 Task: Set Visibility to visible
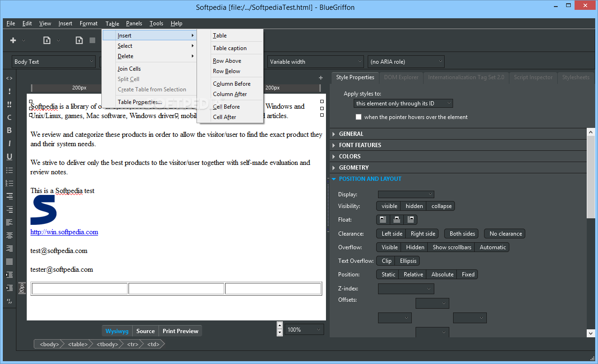tap(389, 206)
